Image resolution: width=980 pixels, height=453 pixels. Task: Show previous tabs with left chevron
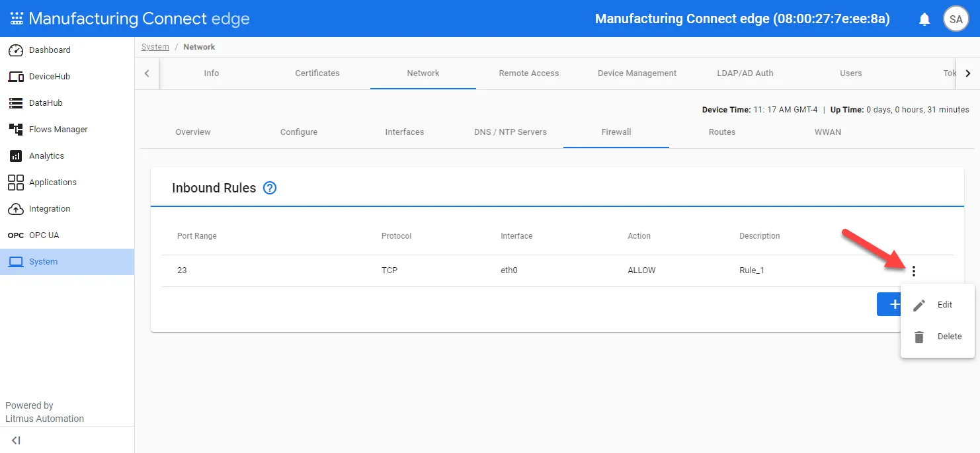[147, 73]
